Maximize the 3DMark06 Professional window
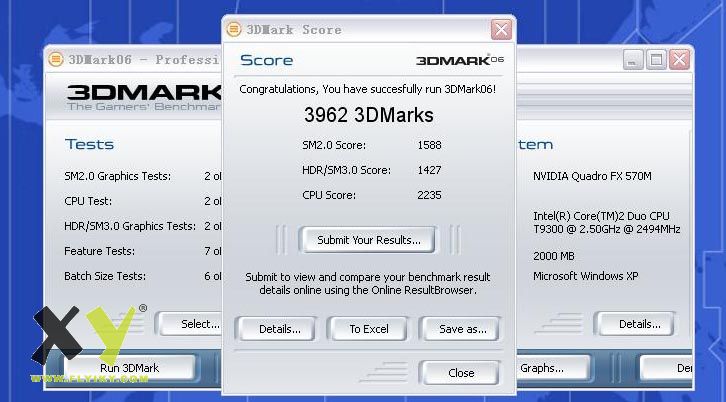Image resolution: width=726 pixels, height=402 pixels. click(x=656, y=60)
